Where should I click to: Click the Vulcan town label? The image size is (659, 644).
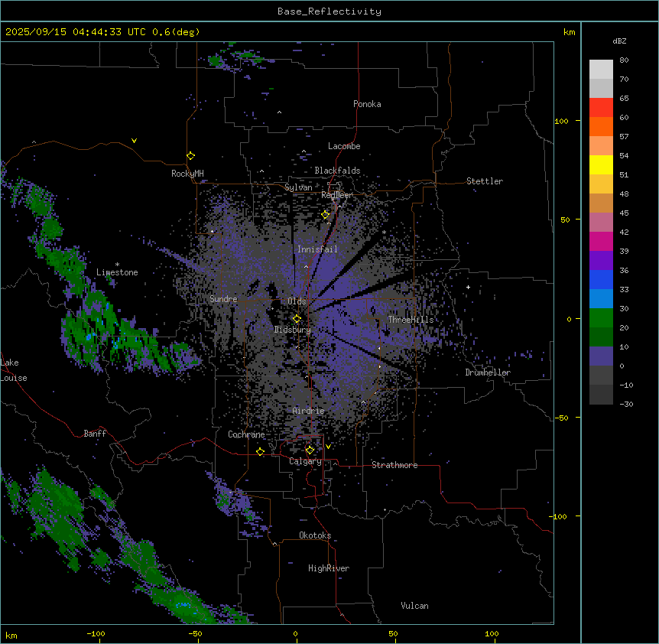pos(414,606)
